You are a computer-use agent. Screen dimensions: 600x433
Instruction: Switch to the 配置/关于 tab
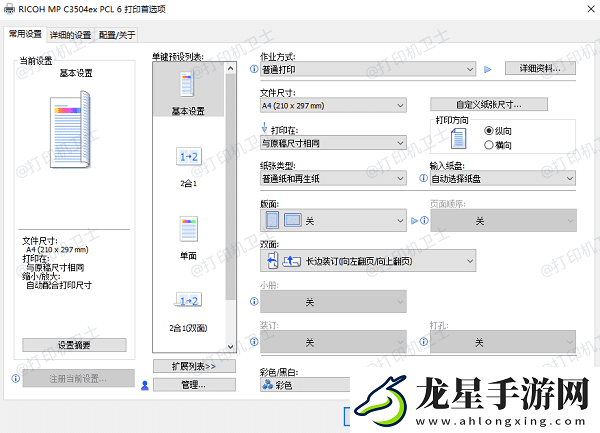117,35
